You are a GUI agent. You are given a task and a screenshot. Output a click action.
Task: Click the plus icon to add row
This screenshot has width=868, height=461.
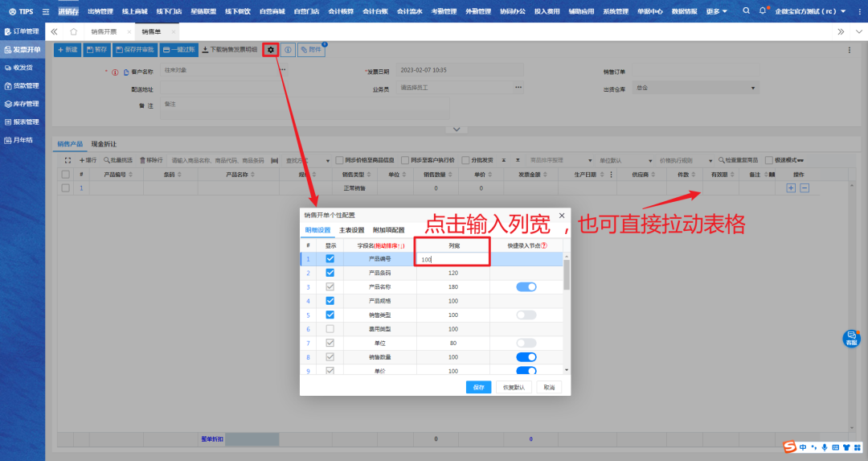pos(791,188)
